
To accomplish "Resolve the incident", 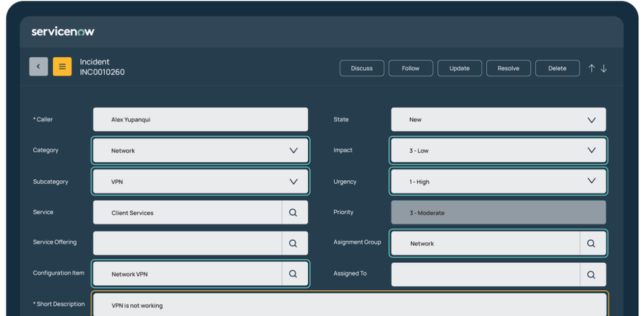I will tap(509, 68).
